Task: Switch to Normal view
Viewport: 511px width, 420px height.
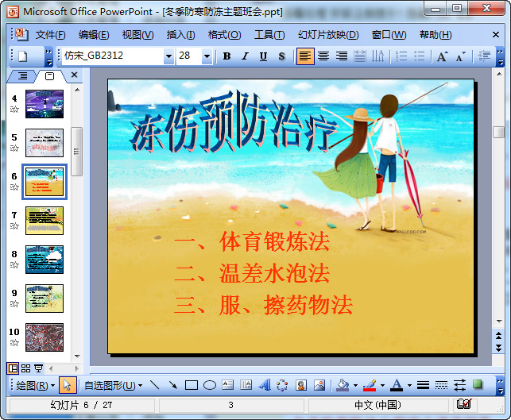Action: pos(13,368)
